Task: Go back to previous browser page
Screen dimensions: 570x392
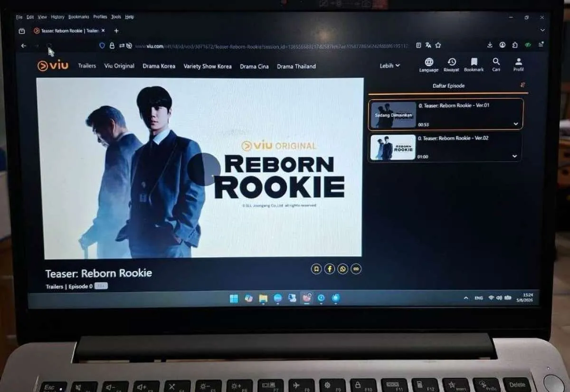Action: pos(23,46)
